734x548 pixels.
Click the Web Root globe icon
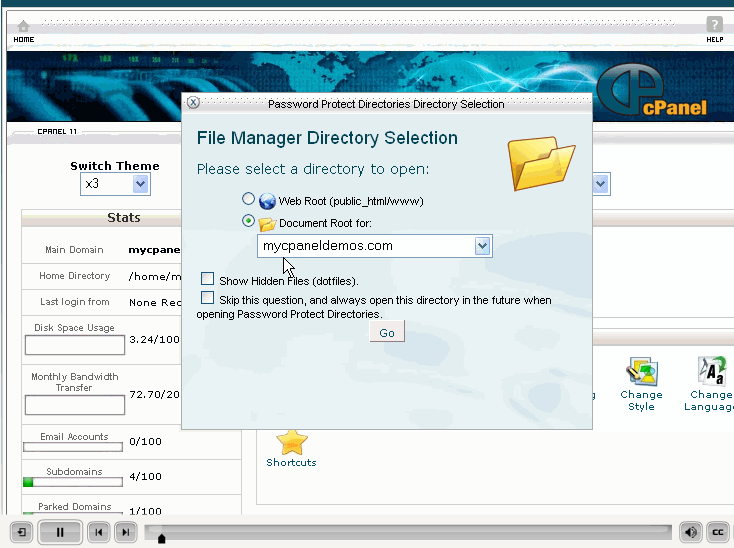pyautogui.click(x=267, y=201)
